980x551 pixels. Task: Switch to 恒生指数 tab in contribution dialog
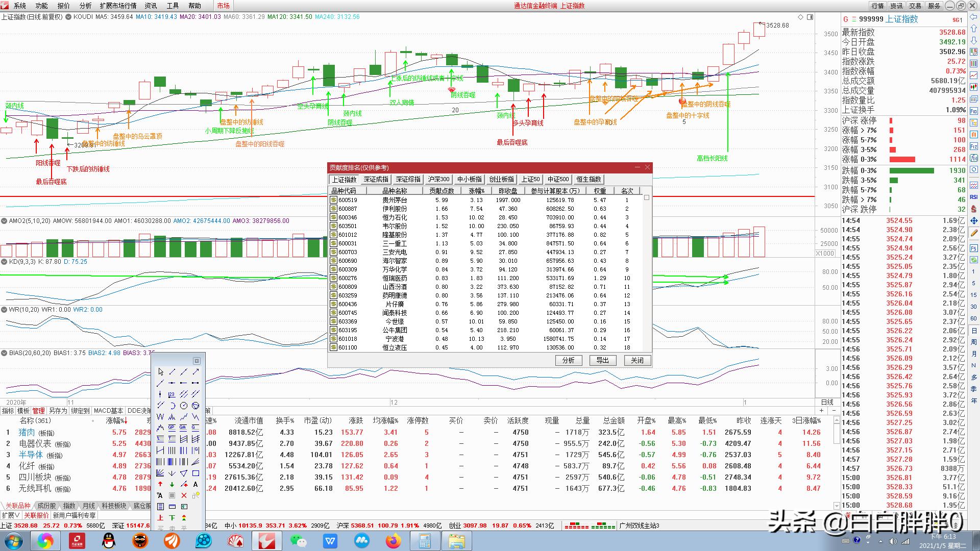tap(589, 179)
